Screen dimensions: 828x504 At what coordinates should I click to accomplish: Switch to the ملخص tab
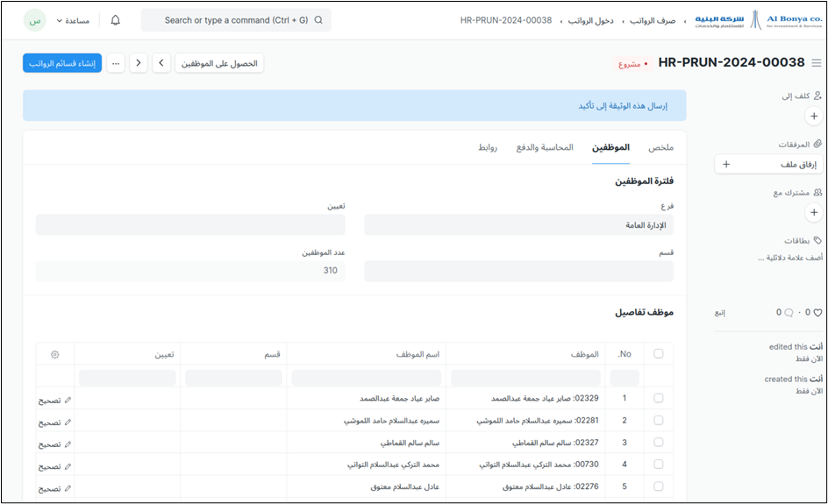tap(660, 147)
